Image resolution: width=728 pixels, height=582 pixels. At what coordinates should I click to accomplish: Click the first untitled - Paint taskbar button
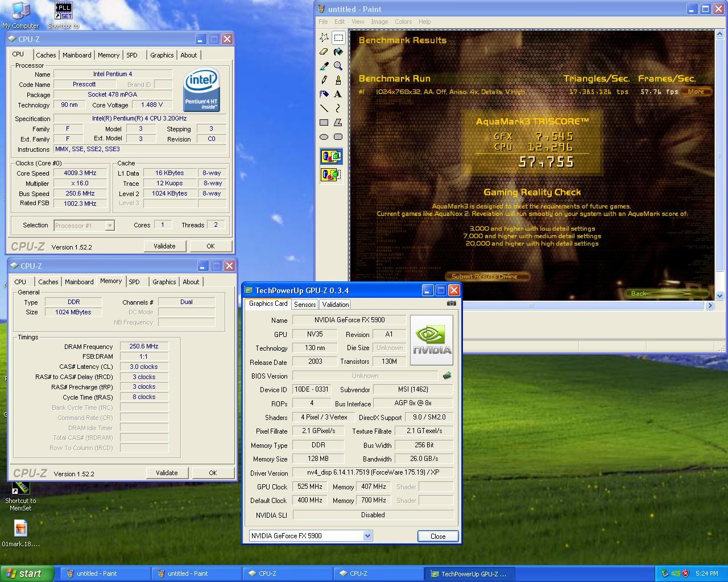[105, 573]
